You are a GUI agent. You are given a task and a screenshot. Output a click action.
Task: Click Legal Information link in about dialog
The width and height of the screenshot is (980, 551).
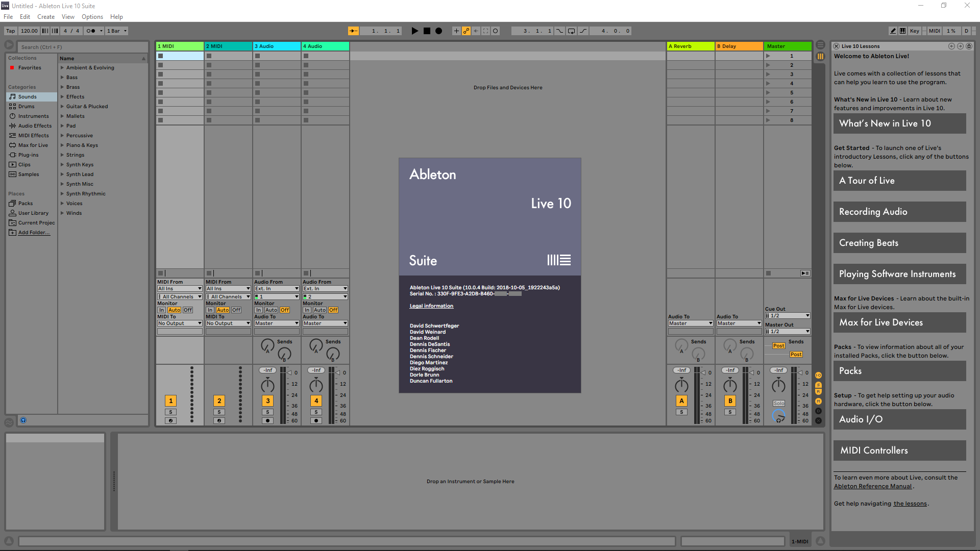[x=431, y=306]
